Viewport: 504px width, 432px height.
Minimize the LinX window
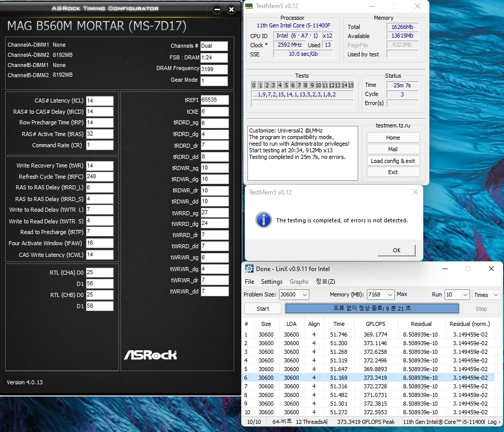(445, 269)
